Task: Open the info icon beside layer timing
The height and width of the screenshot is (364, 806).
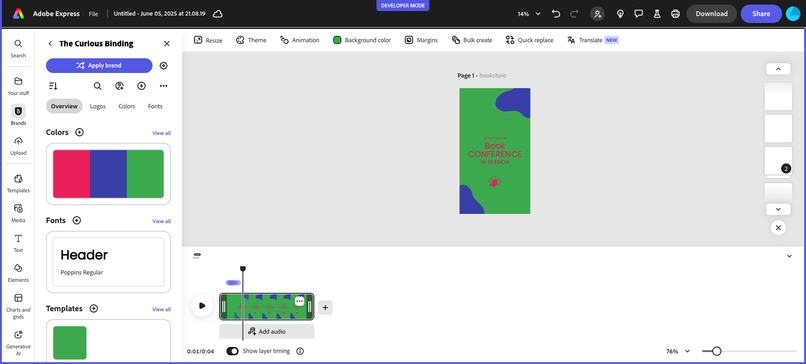Action: pyautogui.click(x=300, y=351)
